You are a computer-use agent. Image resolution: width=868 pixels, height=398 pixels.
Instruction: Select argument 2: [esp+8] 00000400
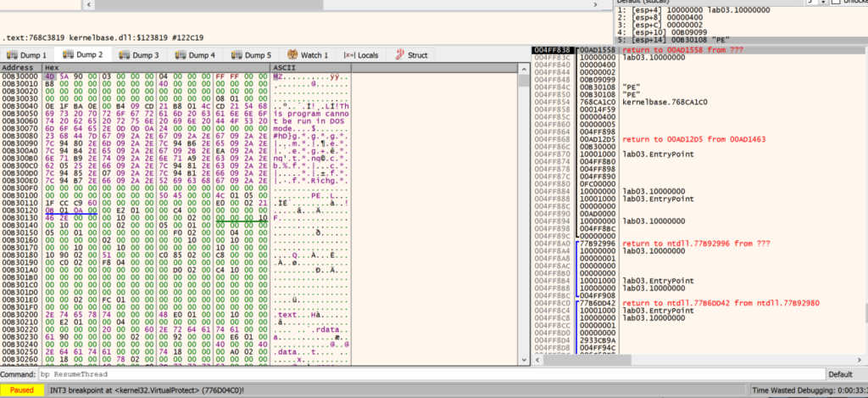[742, 17]
